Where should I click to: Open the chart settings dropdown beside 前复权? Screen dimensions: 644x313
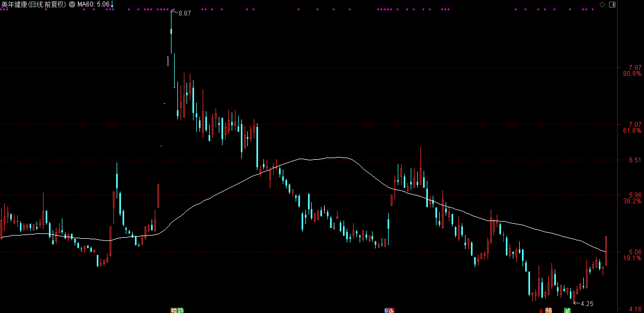tap(72, 4)
